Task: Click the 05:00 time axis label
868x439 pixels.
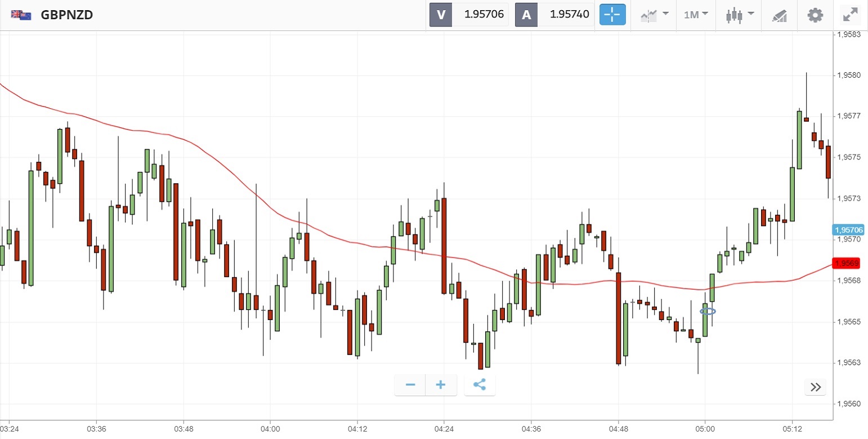Action: 705,428
